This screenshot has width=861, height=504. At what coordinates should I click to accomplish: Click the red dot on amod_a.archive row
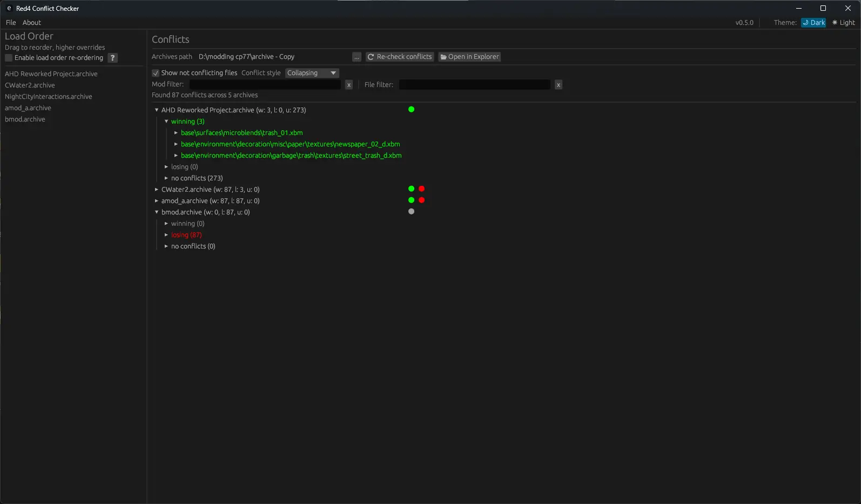pos(421,200)
